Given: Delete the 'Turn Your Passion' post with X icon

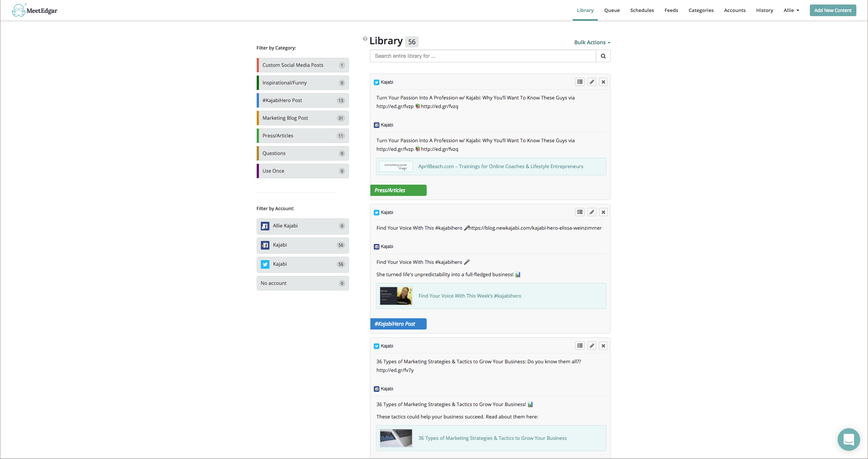Looking at the screenshot, I should point(603,82).
